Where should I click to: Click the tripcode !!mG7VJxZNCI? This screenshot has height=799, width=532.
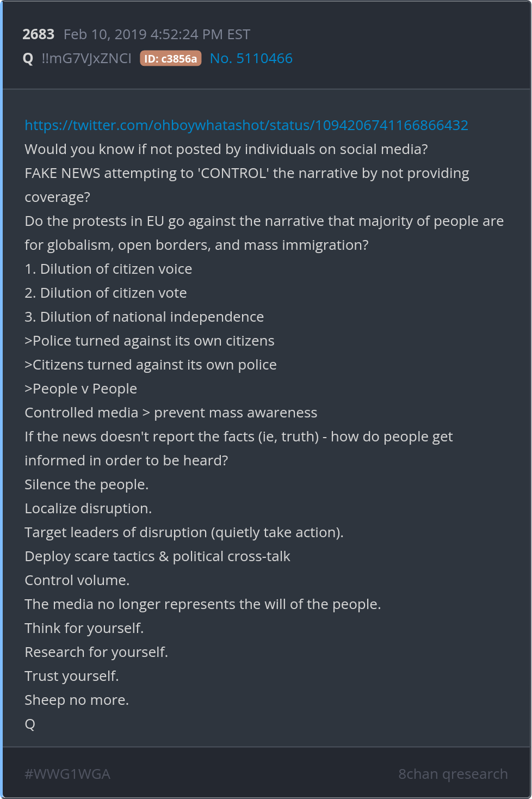click(86, 58)
